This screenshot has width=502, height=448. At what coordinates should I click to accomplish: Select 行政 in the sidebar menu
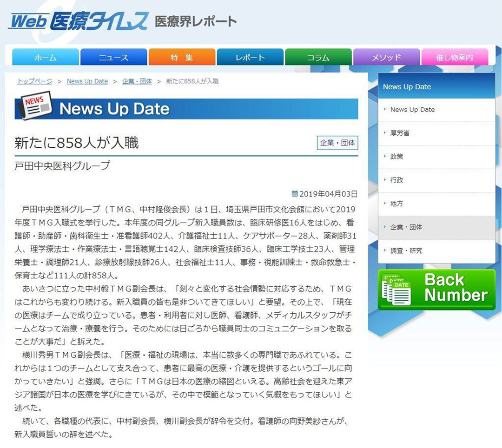coord(436,180)
